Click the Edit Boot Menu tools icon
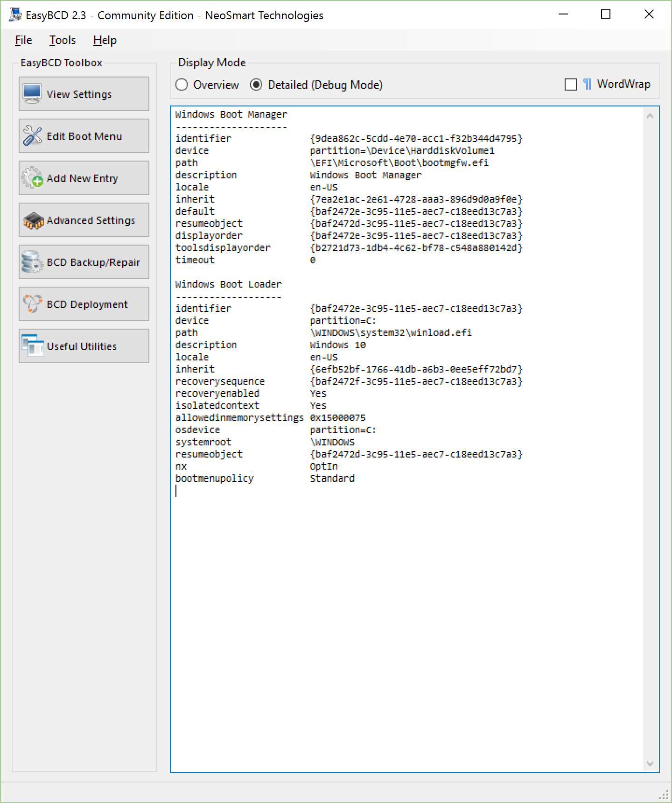 [x=32, y=136]
